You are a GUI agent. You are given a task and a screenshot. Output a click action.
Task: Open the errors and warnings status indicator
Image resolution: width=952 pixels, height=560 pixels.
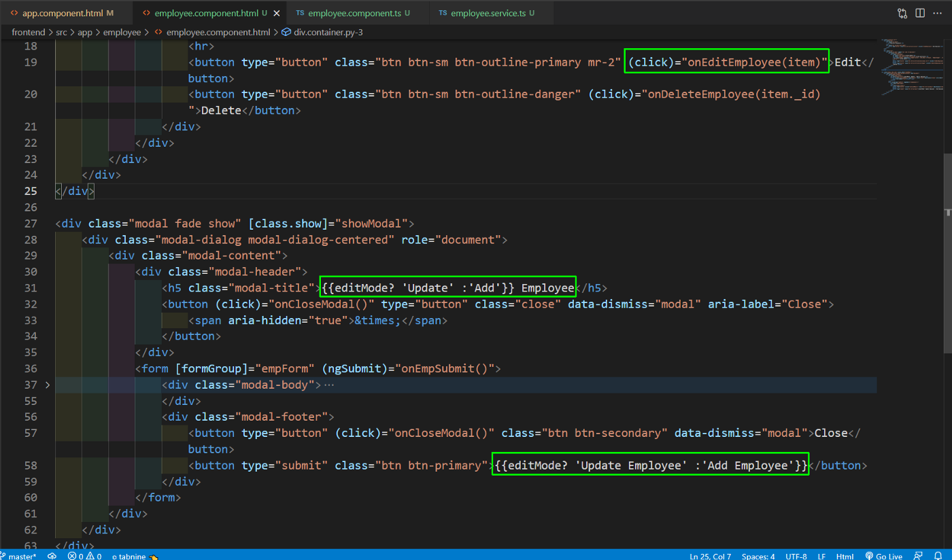click(84, 555)
